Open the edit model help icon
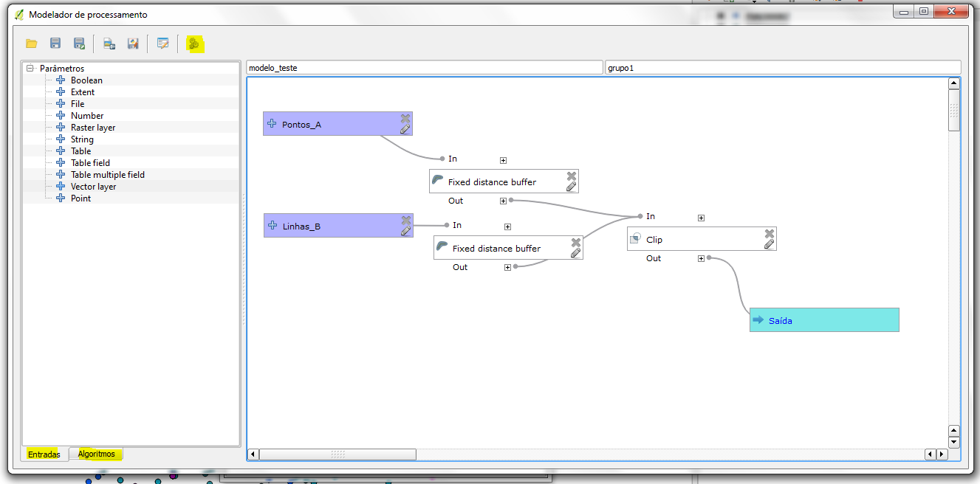The width and height of the screenshot is (980, 484). tap(163, 44)
